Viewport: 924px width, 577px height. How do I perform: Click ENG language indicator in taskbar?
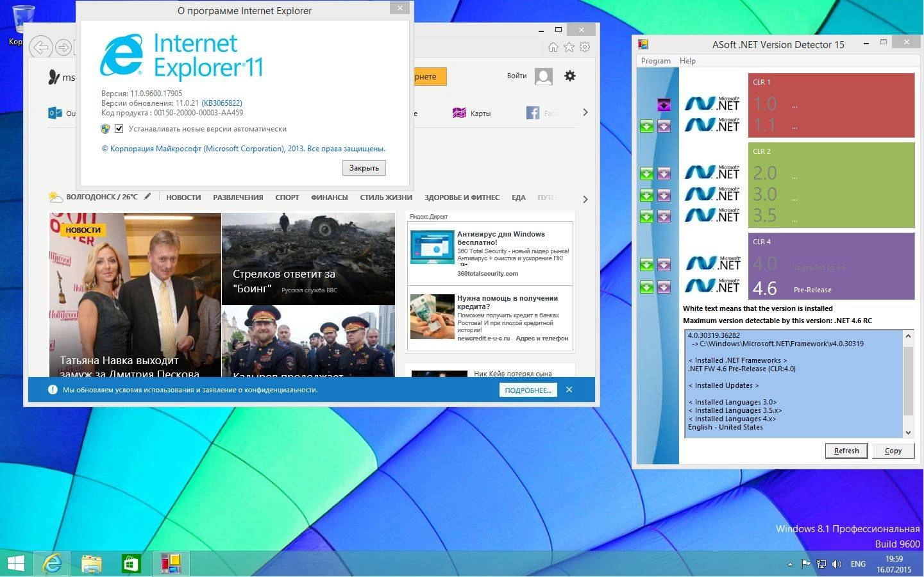pos(858,564)
